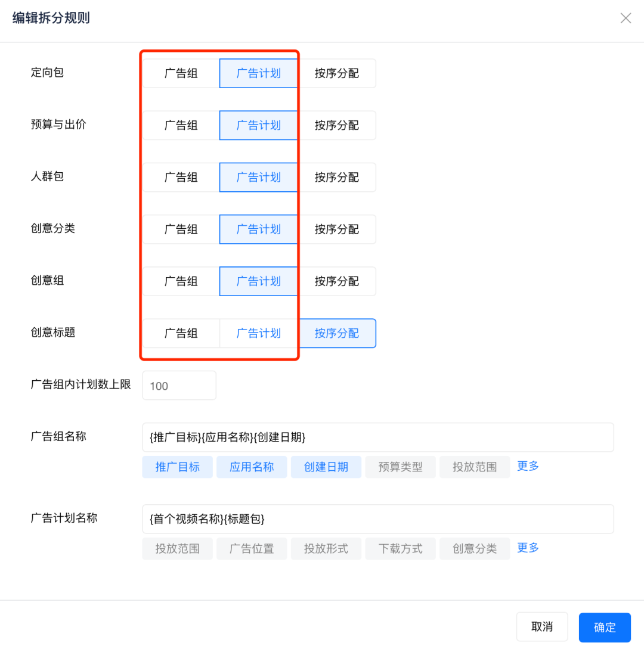Screen dimensions: 644x649
Task: Close the 编辑拆分规则 dialog with X icon
Action: [x=626, y=18]
